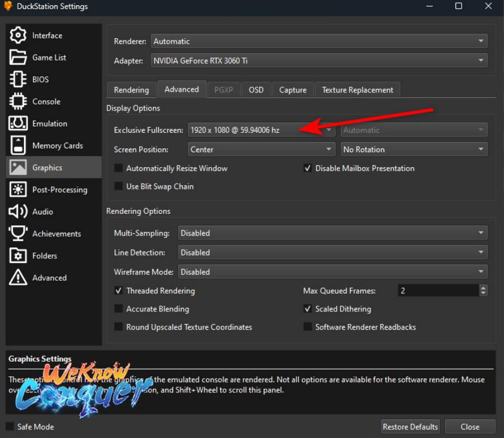Open the No Rotation dropdown
Viewport: 504px width, 438px height.
[x=414, y=149]
